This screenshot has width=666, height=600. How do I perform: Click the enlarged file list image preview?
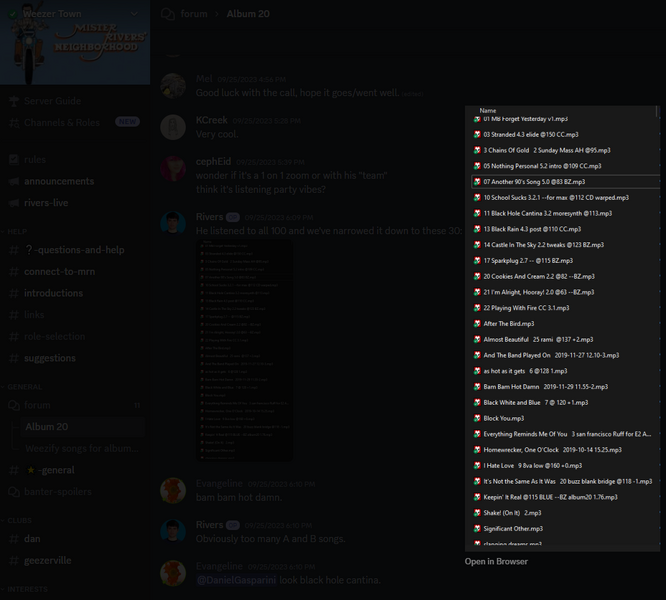click(x=562, y=329)
